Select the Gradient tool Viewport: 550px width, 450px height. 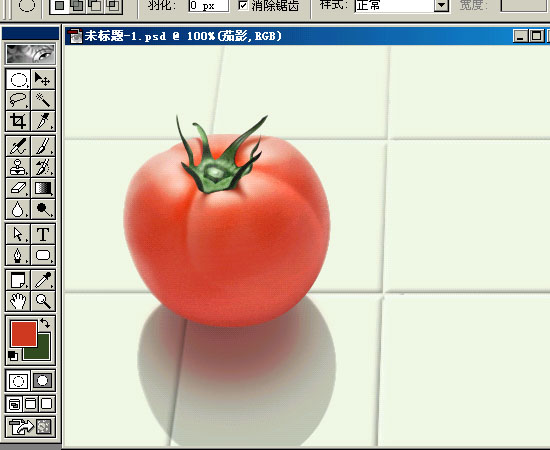(x=43, y=188)
